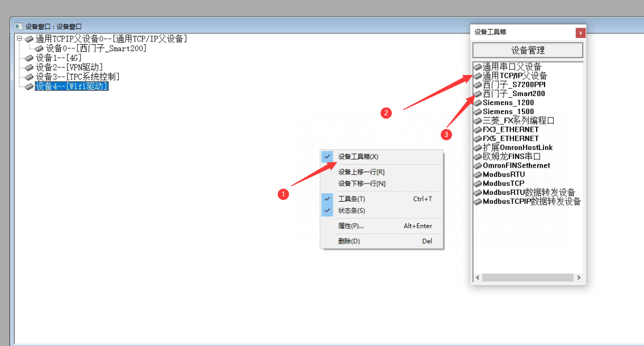Image resolution: width=644 pixels, height=346 pixels.
Task: Select 欧姆龙FINS串口 text in toolbox list
Action: (511, 157)
